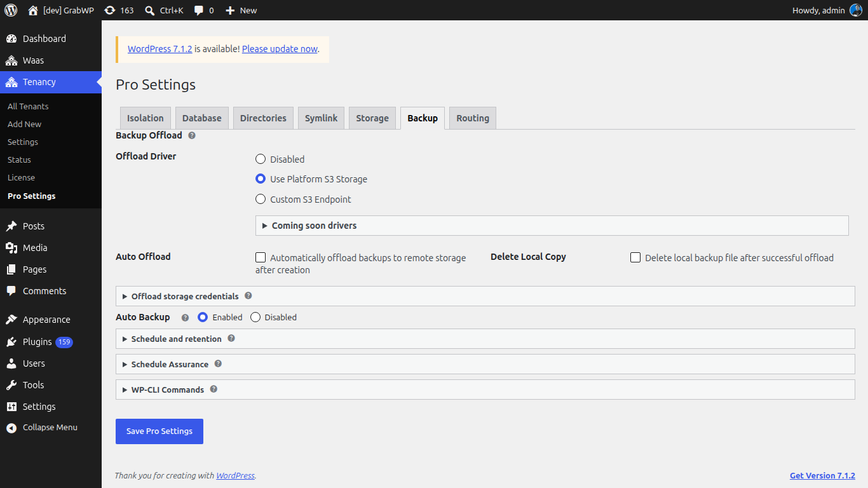
Task: Click the Plugins plug icon
Action: tap(11, 342)
